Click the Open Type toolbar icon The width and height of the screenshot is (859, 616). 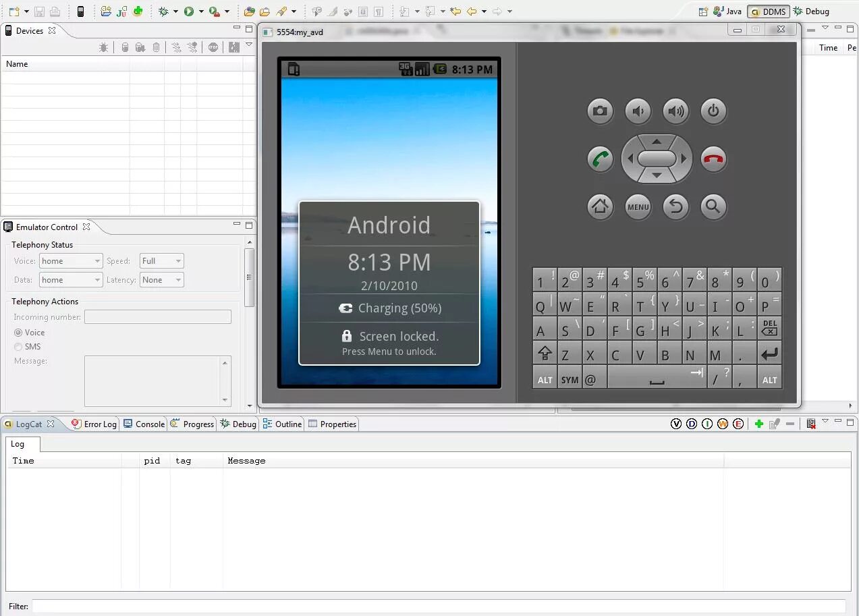[249, 11]
